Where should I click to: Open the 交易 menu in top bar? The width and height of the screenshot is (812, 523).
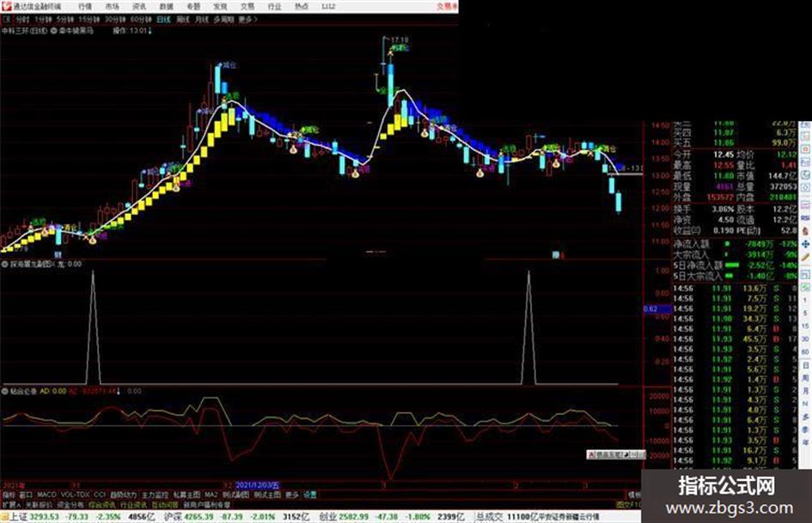(x=247, y=6)
